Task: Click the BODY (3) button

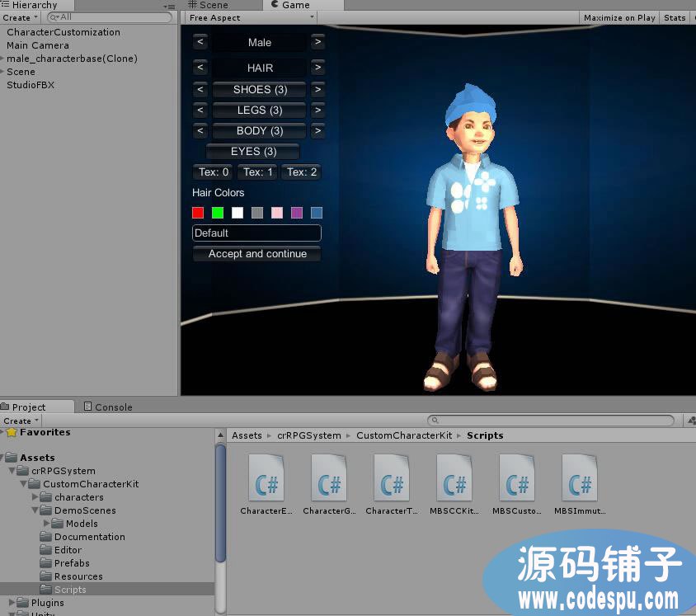Action: pos(260,131)
